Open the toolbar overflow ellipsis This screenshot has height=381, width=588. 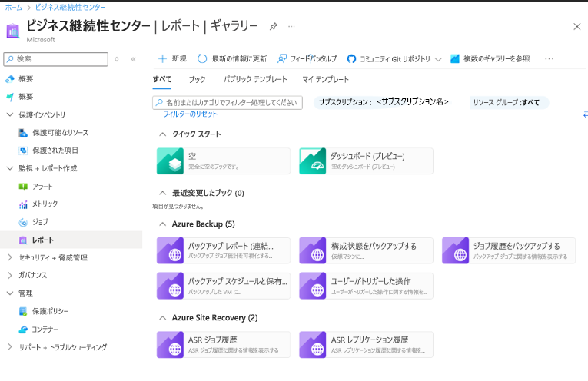pyautogui.click(x=549, y=59)
